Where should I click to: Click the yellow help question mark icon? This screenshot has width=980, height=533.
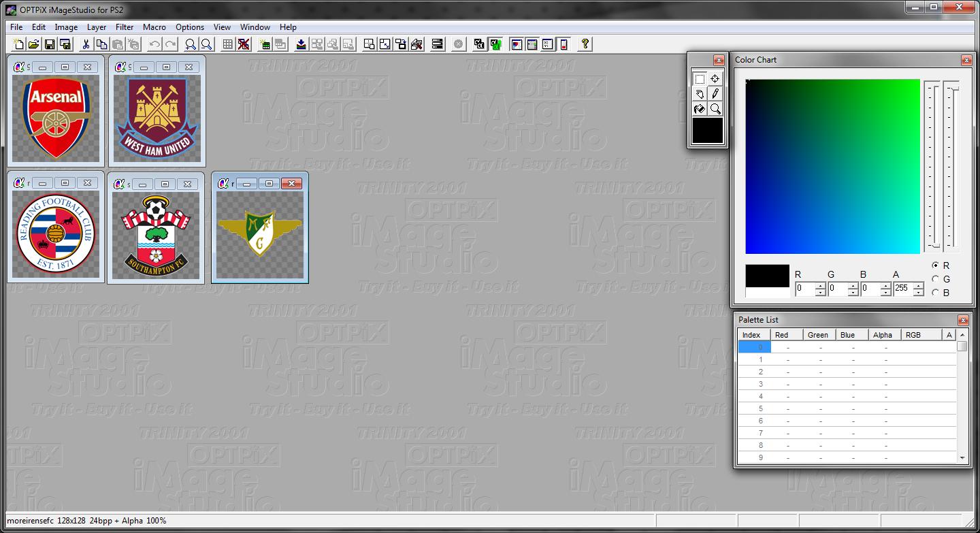585,44
